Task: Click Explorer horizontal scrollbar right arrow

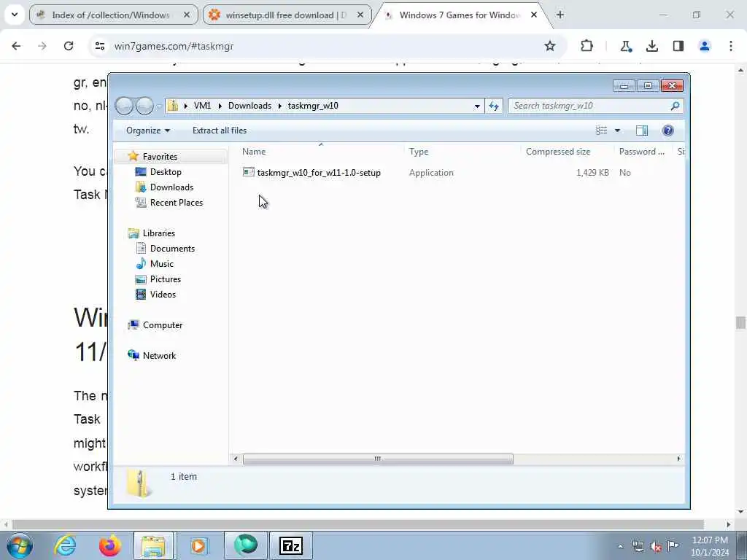Action: coord(678,459)
